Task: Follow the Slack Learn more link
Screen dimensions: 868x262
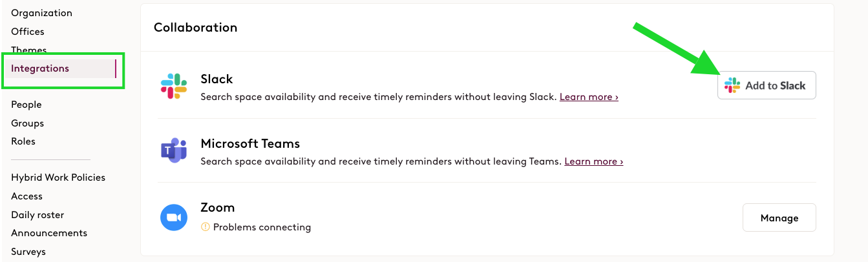Action: [589, 97]
